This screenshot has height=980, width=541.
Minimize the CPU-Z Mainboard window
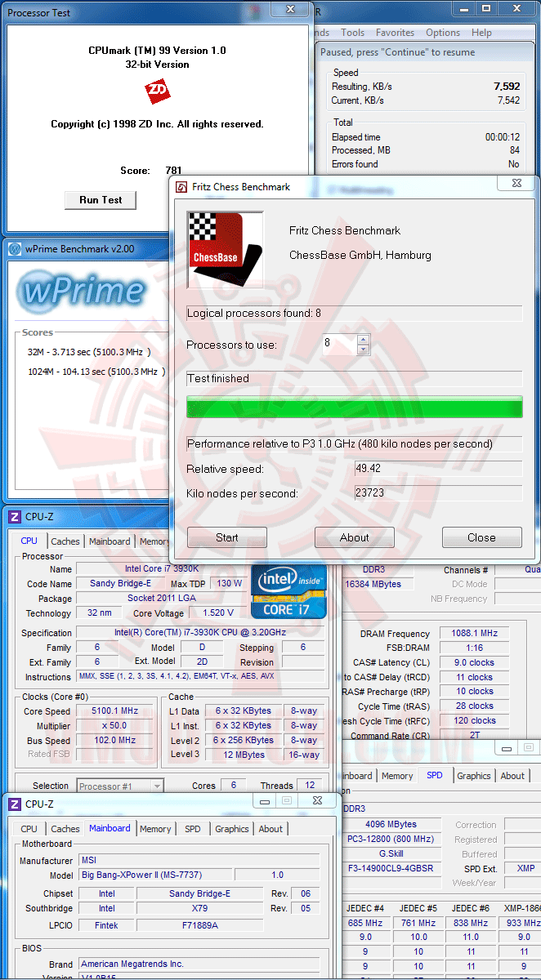click(x=262, y=802)
